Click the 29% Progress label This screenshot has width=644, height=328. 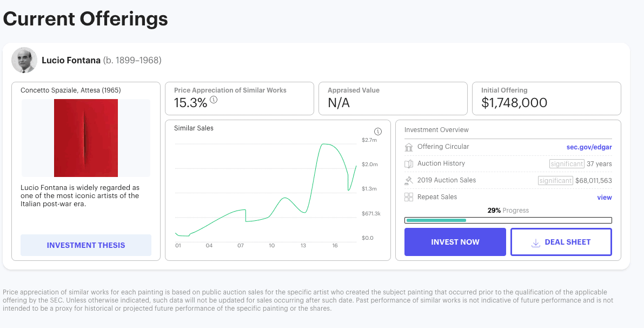pyautogui.click(x=508, y=211)
